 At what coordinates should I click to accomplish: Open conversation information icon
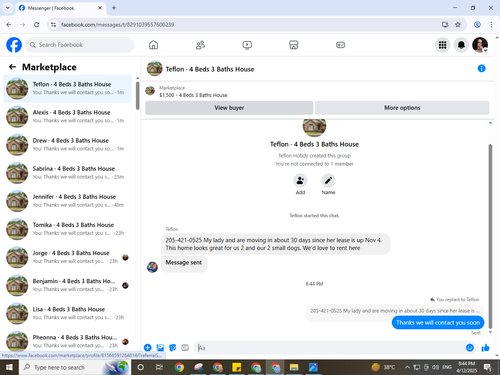pyautogui.click(x=481, y=68)
